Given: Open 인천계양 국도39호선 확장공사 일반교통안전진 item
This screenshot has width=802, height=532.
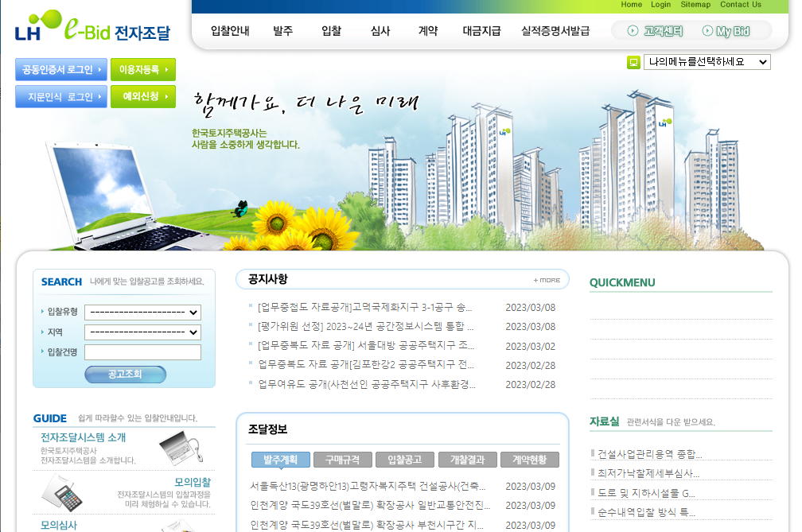Looking at the screenshot, I should (370, 505).
